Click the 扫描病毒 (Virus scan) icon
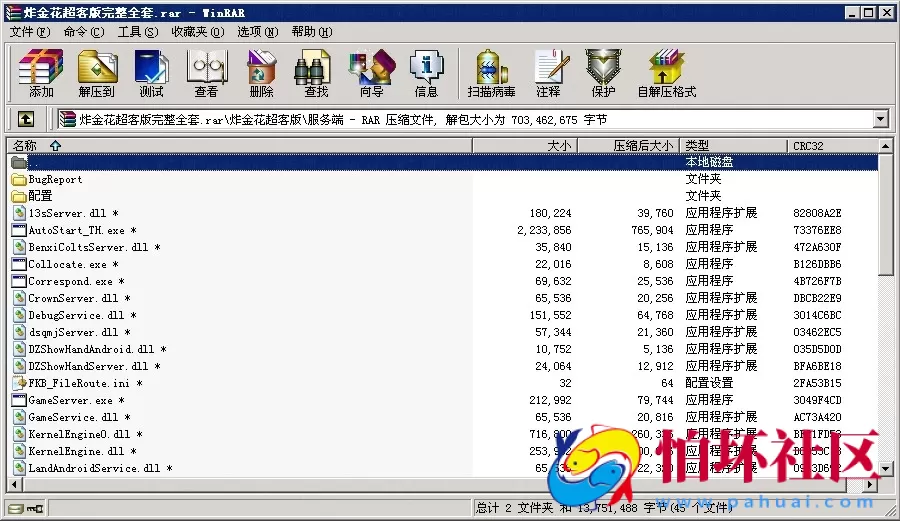This screenshot has width=900, height=521. [491, 73]
